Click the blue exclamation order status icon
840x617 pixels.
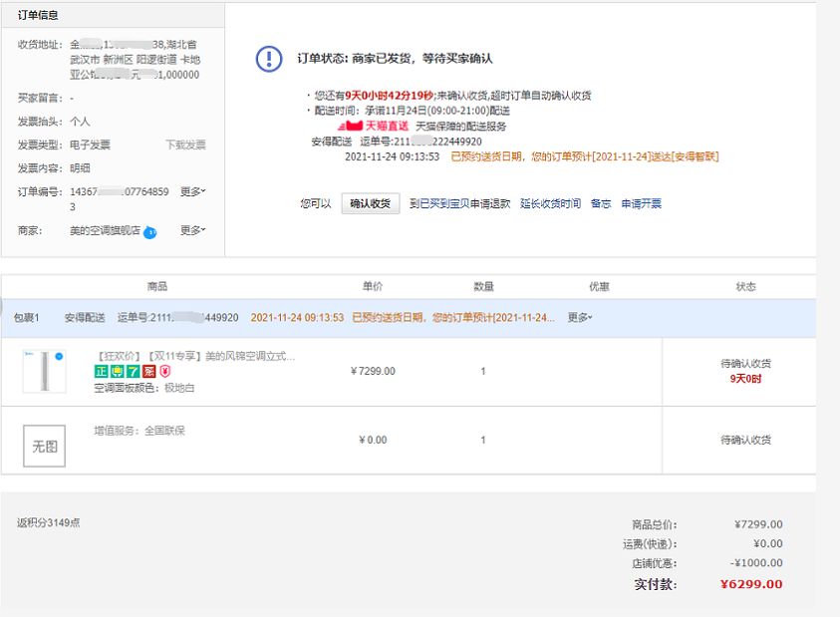click(269, 59)
